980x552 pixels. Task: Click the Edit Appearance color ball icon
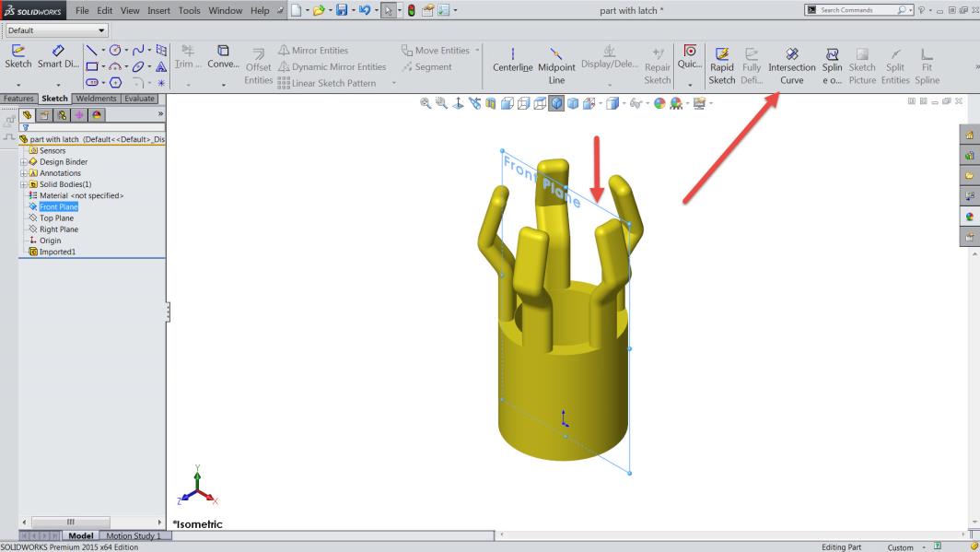click(x=659, y=103)
